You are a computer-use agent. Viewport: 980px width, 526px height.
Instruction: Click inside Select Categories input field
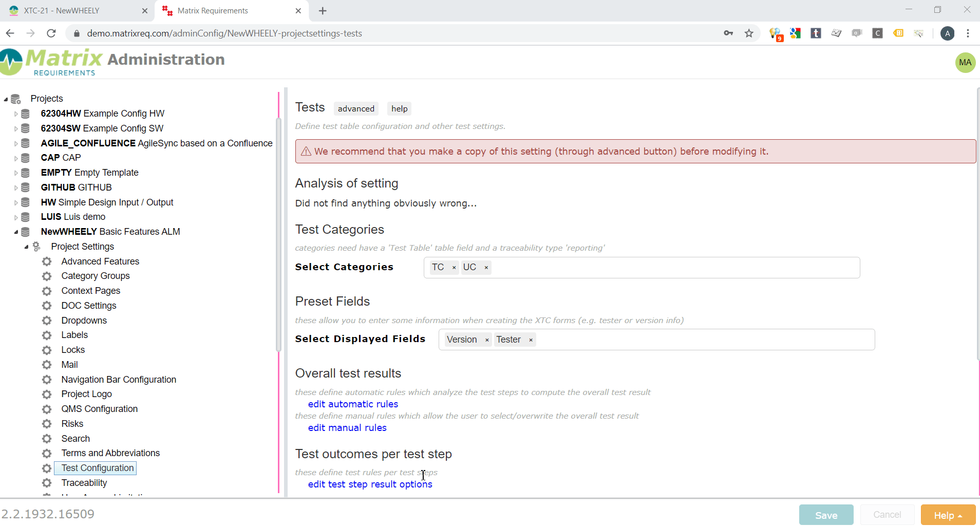[642, 268]
